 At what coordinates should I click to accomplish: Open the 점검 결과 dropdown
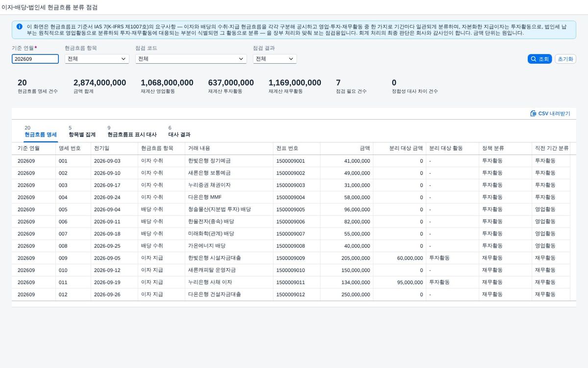click(275, 59)
